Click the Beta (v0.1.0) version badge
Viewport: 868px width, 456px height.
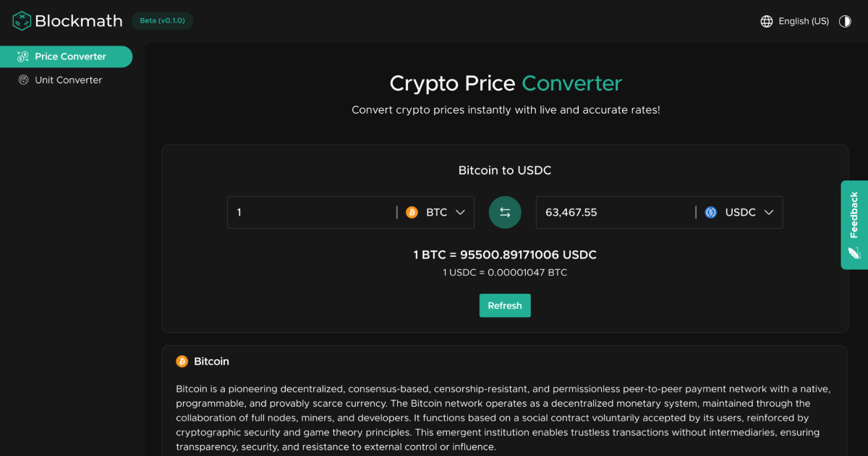point(162,21)
